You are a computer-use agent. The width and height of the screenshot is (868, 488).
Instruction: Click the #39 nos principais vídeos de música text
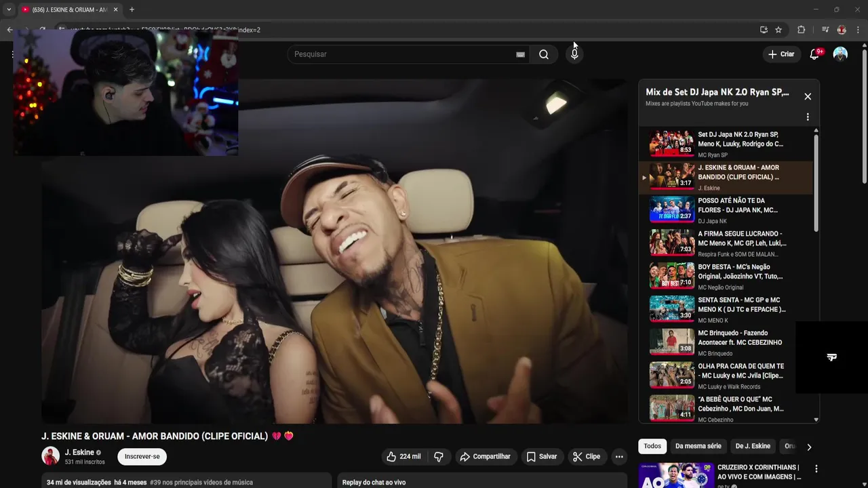click(x=201, y=483)
